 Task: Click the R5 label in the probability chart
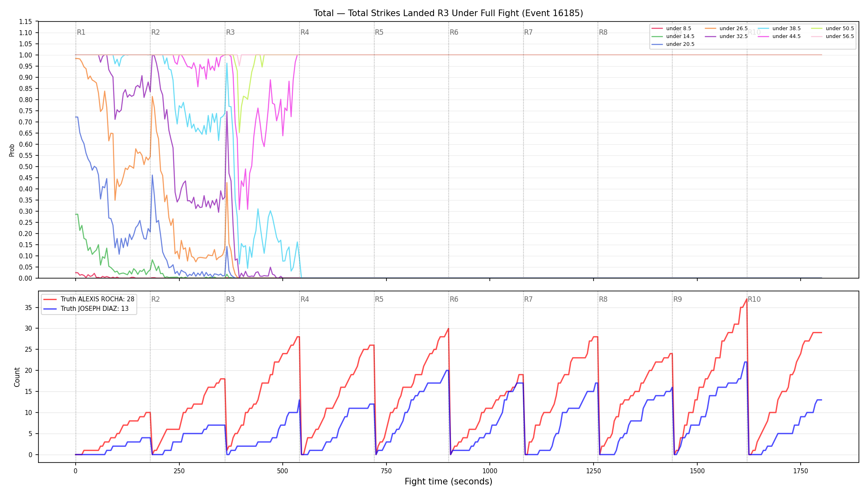379,32
